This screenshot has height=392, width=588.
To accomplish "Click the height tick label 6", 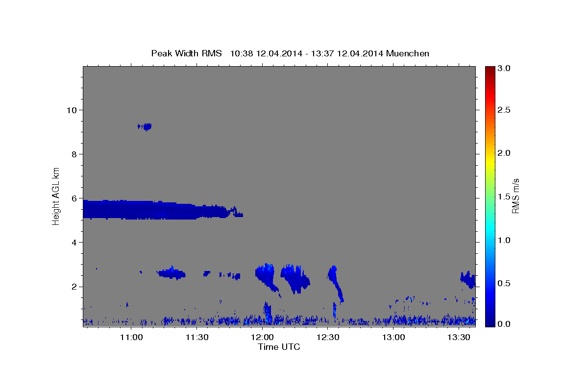I will [x=73, y=198].
